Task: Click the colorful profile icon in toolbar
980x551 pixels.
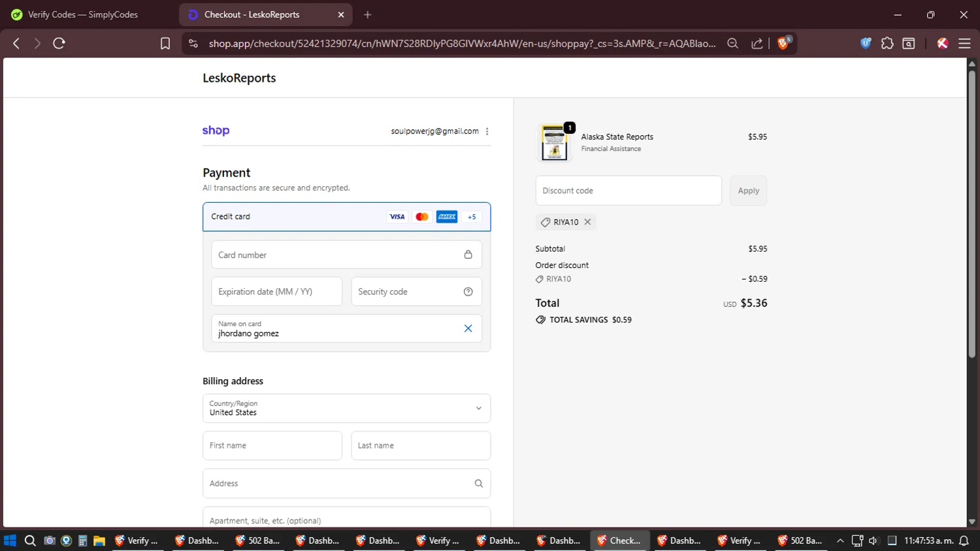Action: pyautogui.click(x=942, y=43)
